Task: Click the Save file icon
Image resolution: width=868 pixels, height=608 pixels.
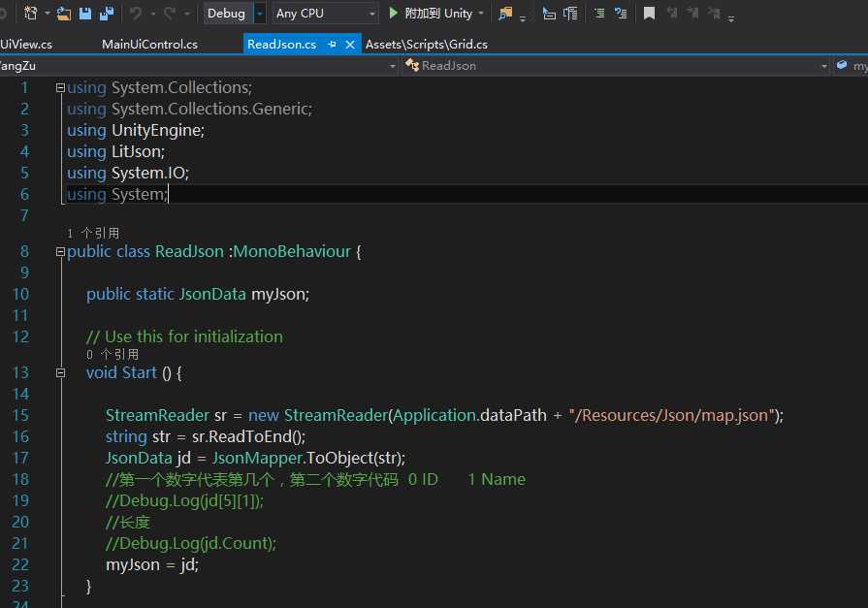Action: coord(84,13)
